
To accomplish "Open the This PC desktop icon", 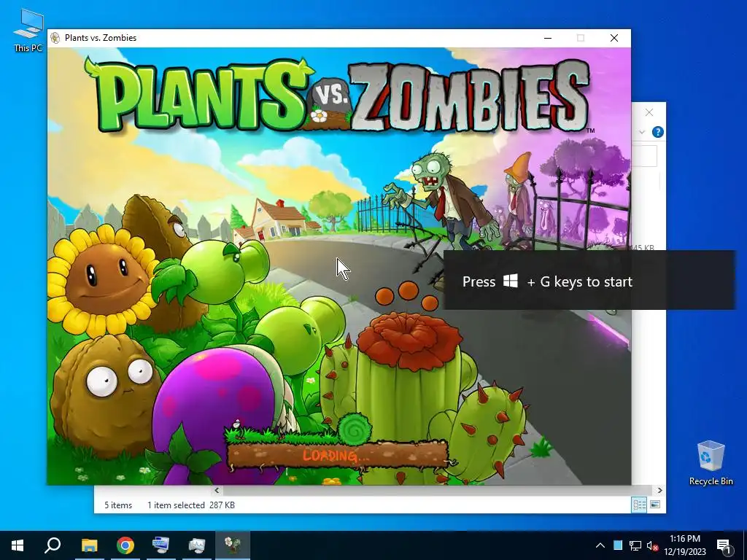I will [x=28, y=31].
